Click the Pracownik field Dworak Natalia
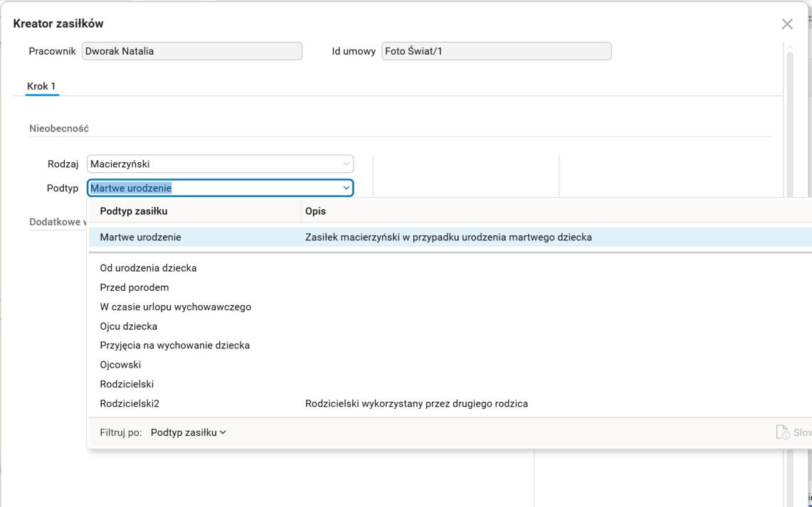This screenshot has height=507, width=812. [191, 51]
